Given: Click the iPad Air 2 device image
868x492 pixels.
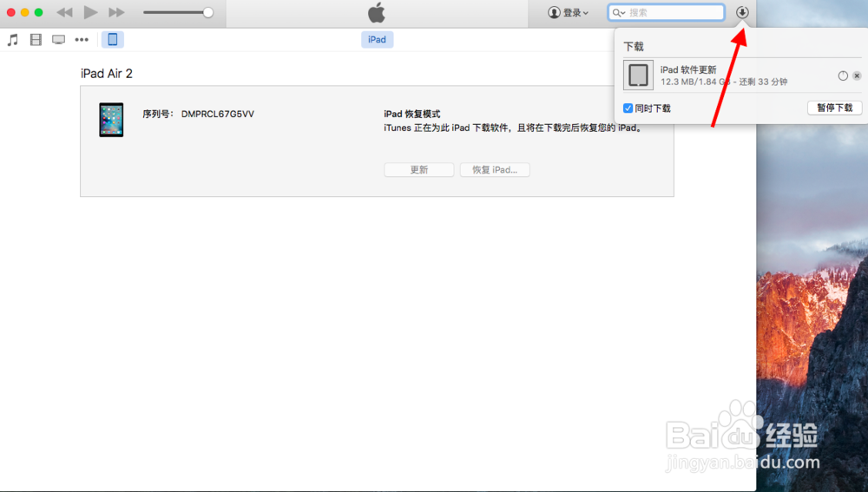Looking at the screenshot, I should coord(111,120).
